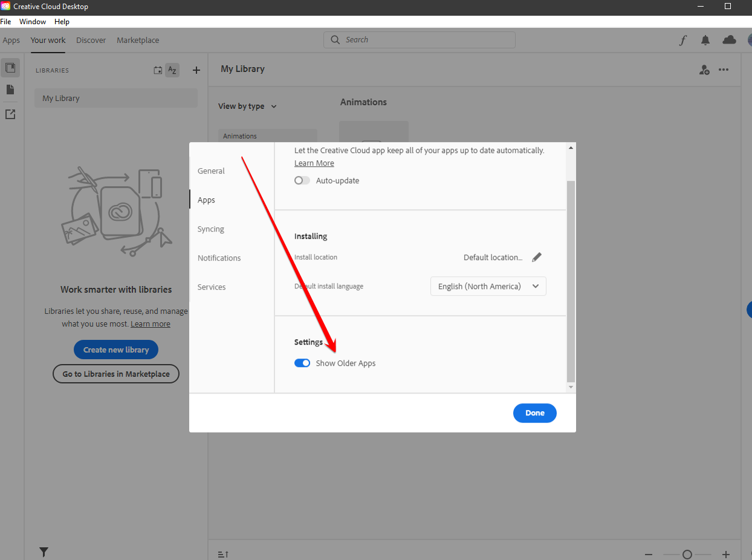Open the Syncing preferences section
Screen dimensions: 752x560
point(210,229)
